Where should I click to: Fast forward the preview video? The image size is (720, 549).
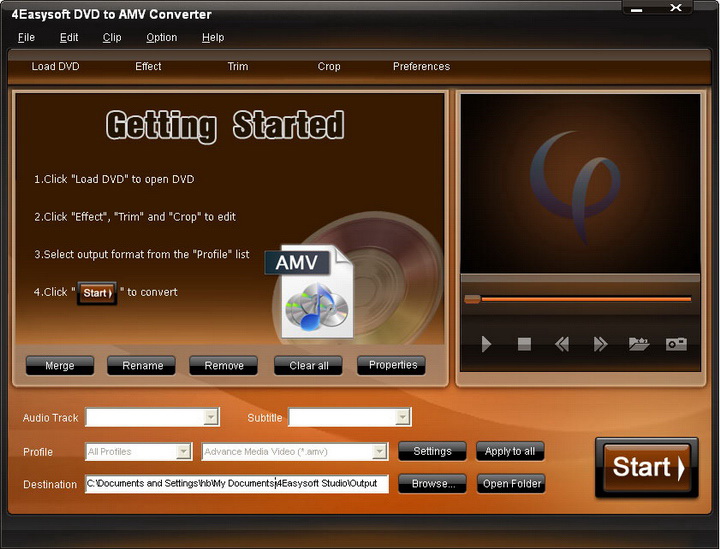[x=600, y=344]
